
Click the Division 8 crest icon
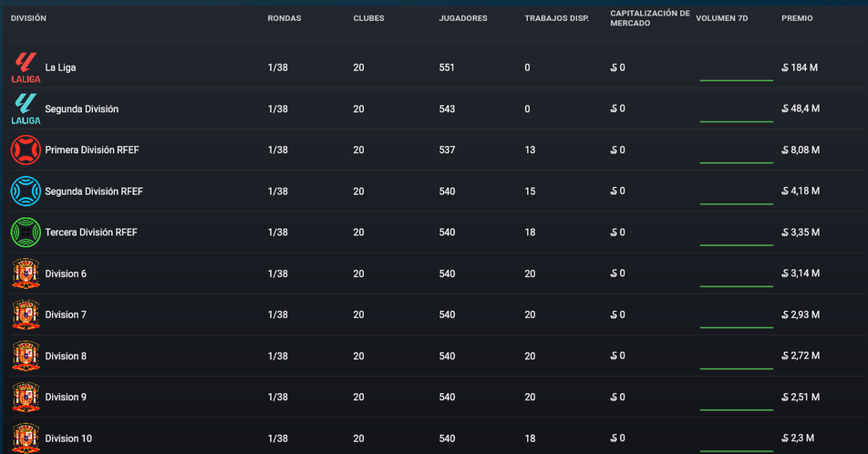pos(26,356)
